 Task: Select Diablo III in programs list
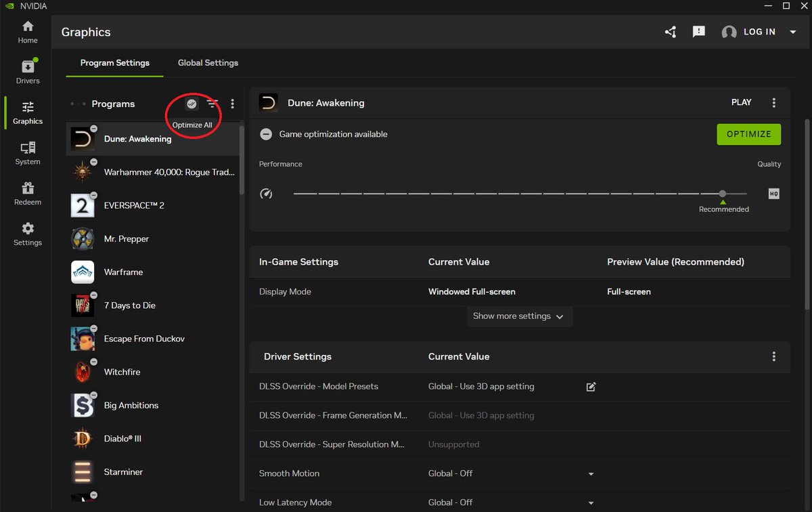[152, 439]
